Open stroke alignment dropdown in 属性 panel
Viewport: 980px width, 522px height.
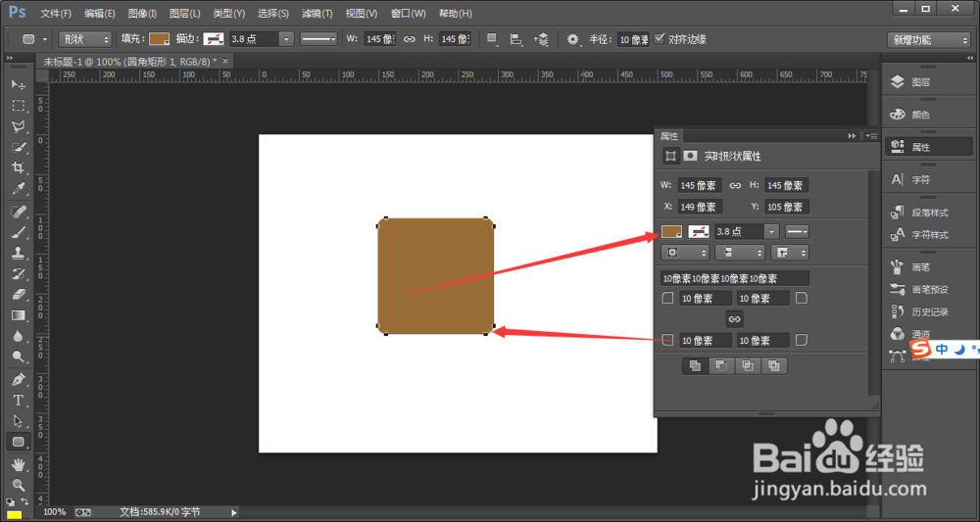686,253
